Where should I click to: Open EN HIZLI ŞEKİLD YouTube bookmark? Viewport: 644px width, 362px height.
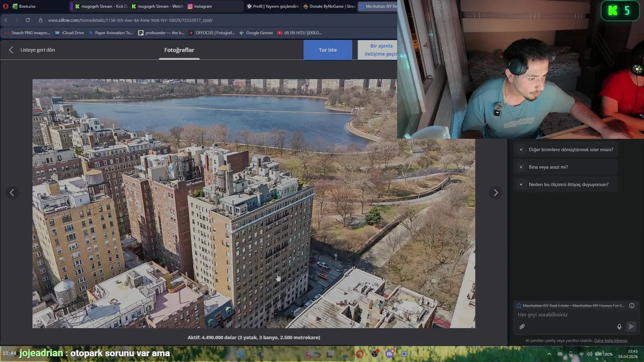(x=299, y=33)
